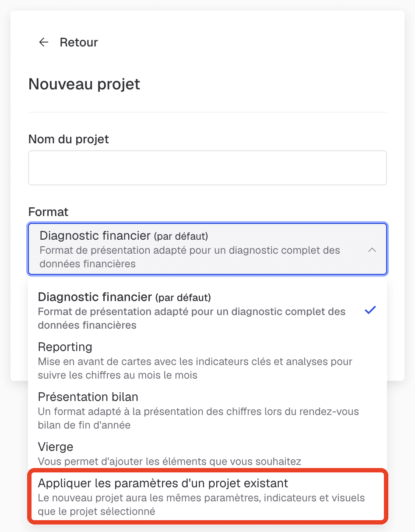Click the par défaut text in dropdown list
Viewport: 415px width, 532px height.
pyautogui.click(x=183, y=298)
